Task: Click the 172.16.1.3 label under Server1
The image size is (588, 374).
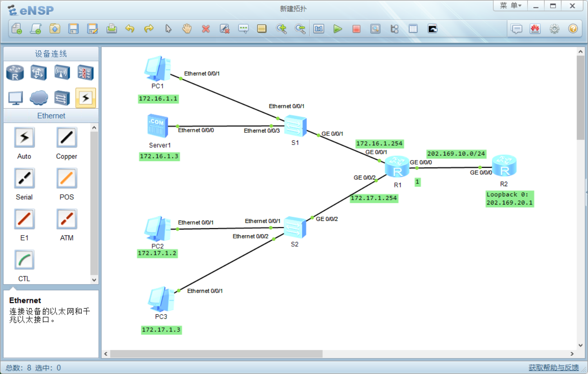Action: (159, 156)
